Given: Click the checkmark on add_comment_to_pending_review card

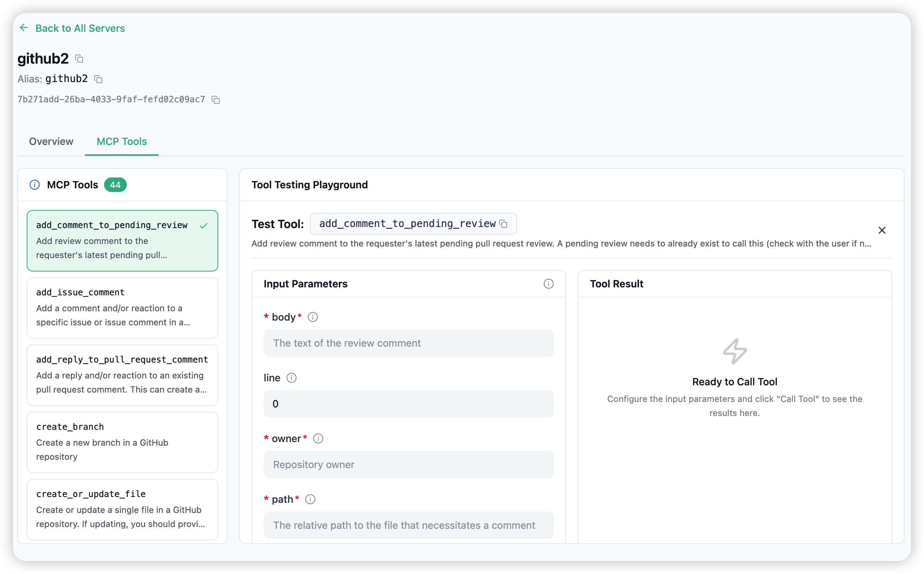Looking at the screenshot, I should (x=204, y=226).
